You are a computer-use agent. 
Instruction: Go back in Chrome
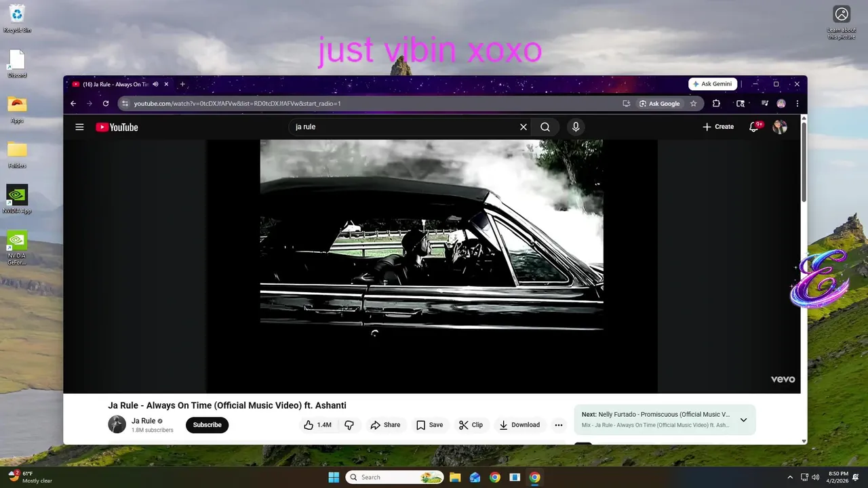pos(73,104)
